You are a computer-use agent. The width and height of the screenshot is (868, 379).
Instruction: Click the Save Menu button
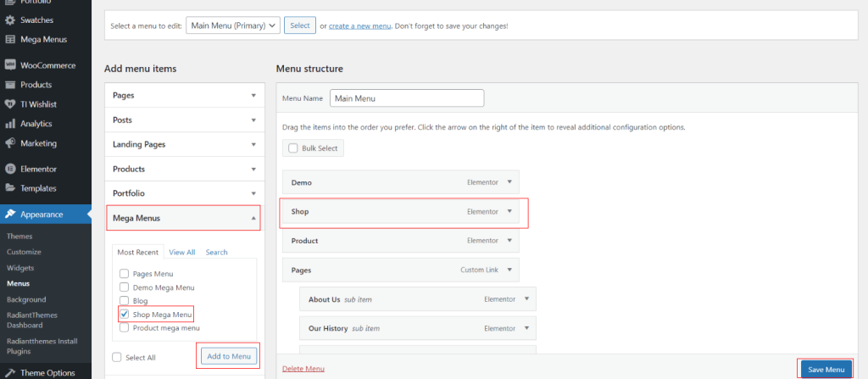[826, 370]
